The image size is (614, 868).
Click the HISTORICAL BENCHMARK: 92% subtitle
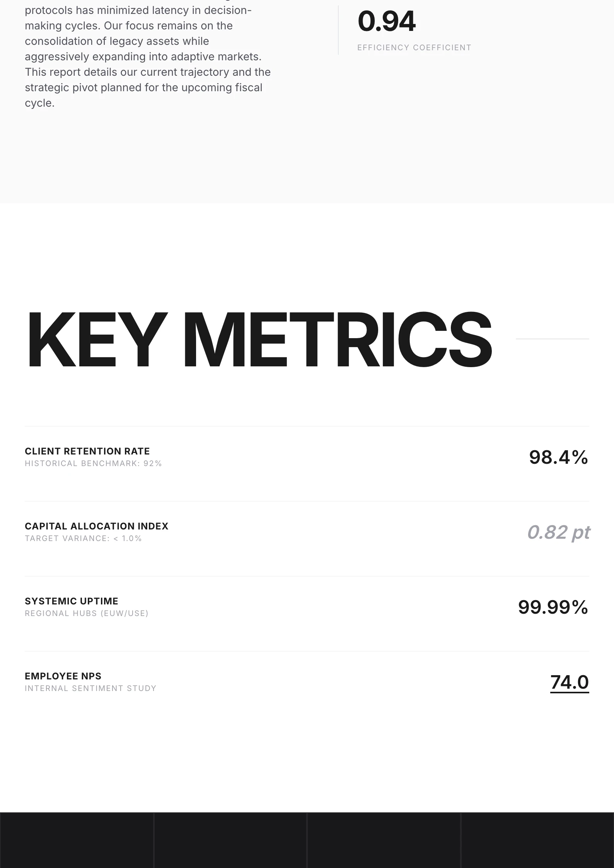click(x=93, y=463)
